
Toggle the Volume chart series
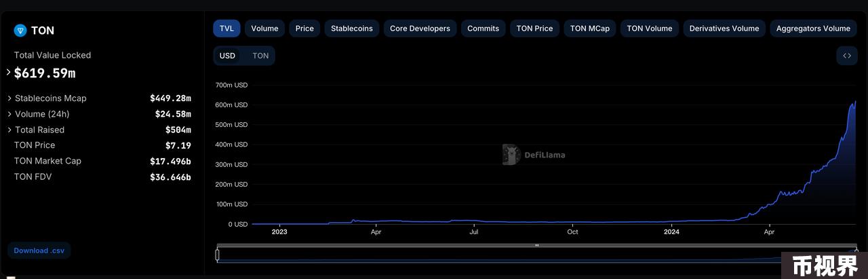264,29
